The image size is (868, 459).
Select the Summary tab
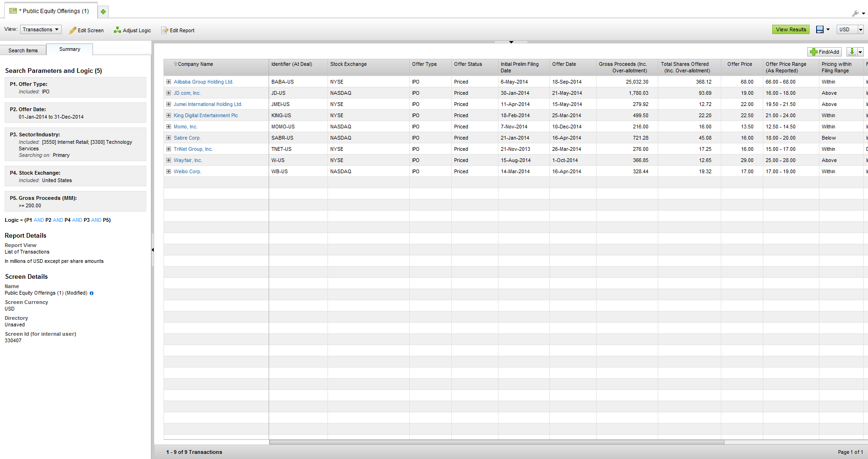point(70,49)
